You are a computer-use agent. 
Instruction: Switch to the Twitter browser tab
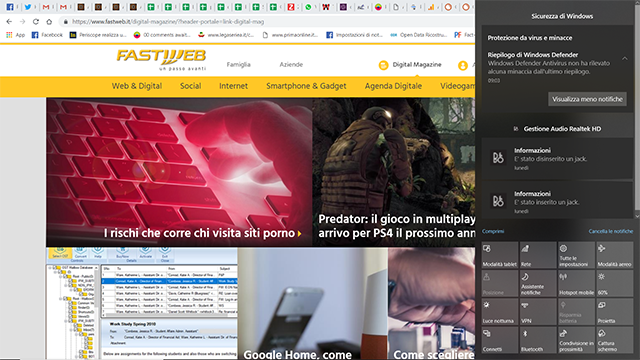(28, 7)
